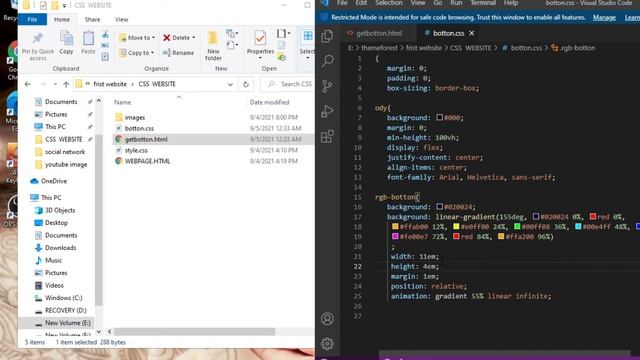Screen dimensions: 640x360
Task: Click frist website in address bar
Action: (x=110, y=84)
